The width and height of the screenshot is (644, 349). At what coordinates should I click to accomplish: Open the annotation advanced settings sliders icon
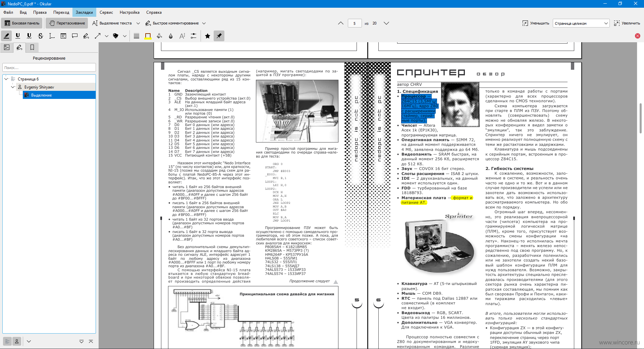[194, 36]
